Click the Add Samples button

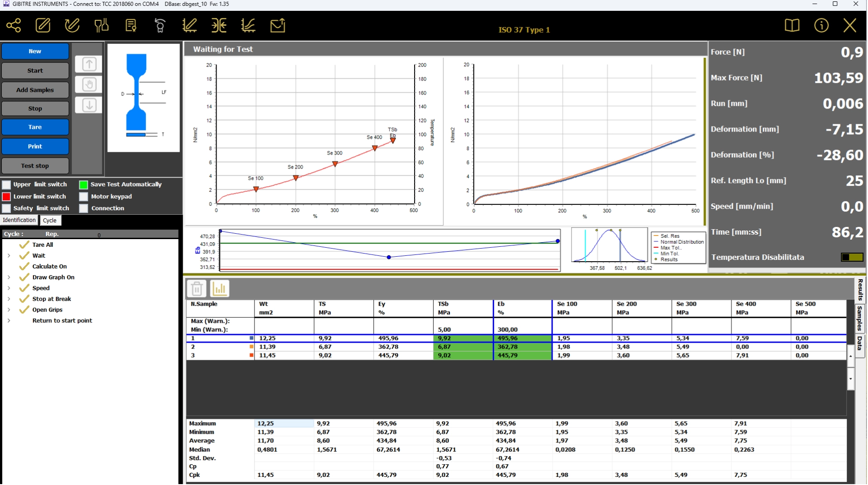[35, 90]
